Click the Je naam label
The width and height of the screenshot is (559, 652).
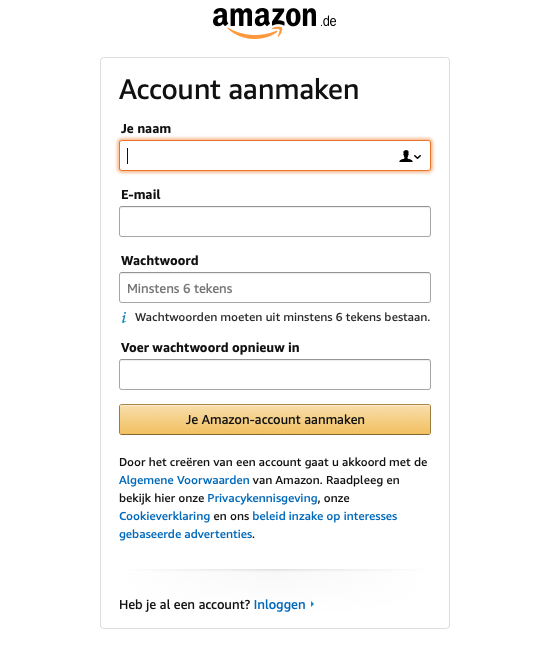pyautogui.click(x=146, y=128)
